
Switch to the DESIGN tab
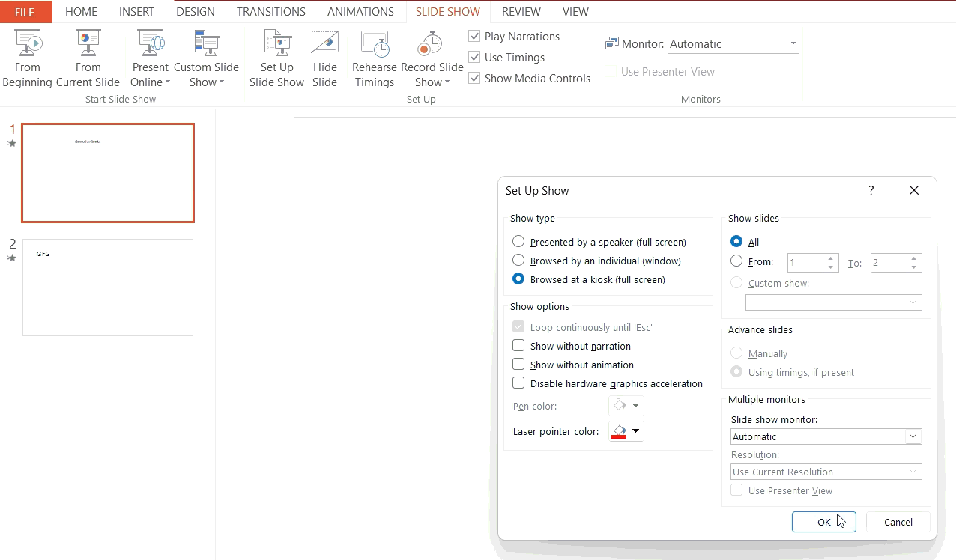point(196,12)
